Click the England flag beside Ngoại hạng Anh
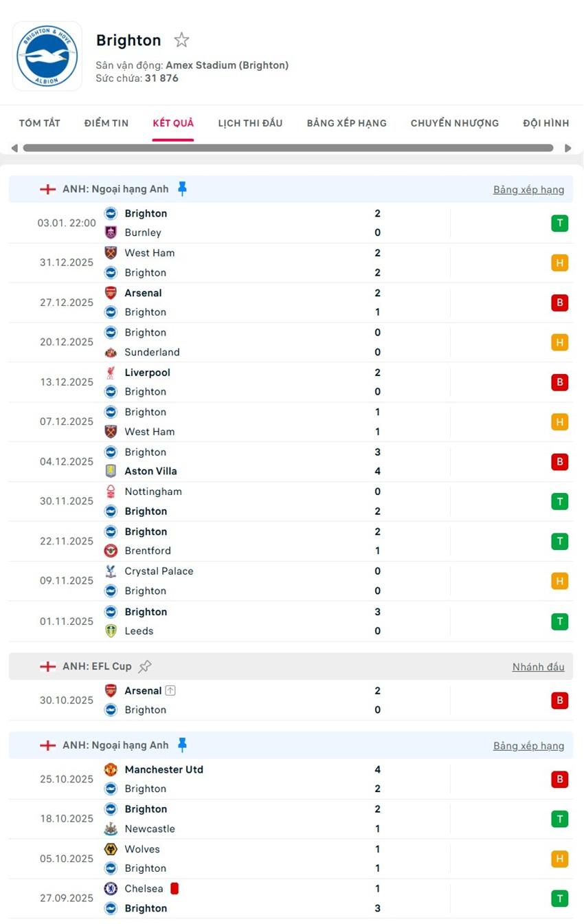 coord(47,188)
